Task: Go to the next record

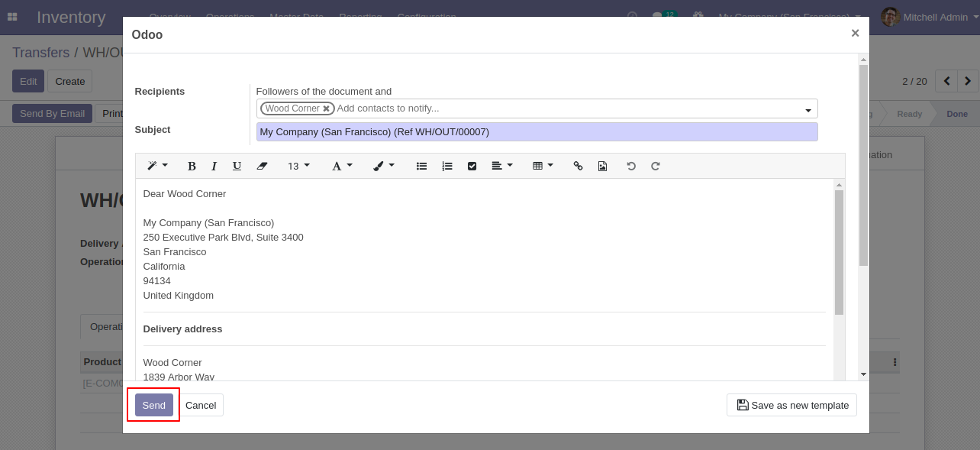Action: (968, 81)
